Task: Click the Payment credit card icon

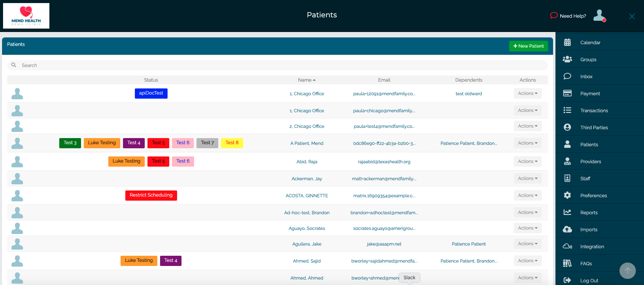Action: (567, 94)
